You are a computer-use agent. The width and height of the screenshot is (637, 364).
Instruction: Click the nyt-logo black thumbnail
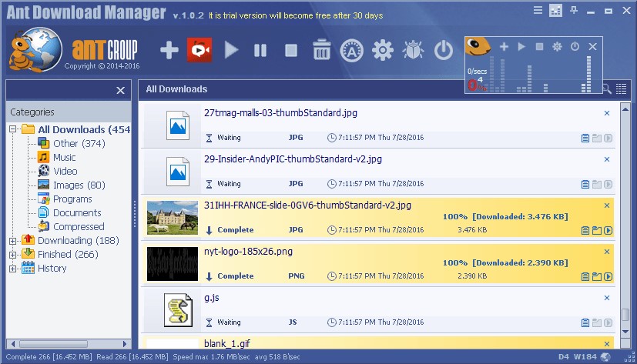173,264
